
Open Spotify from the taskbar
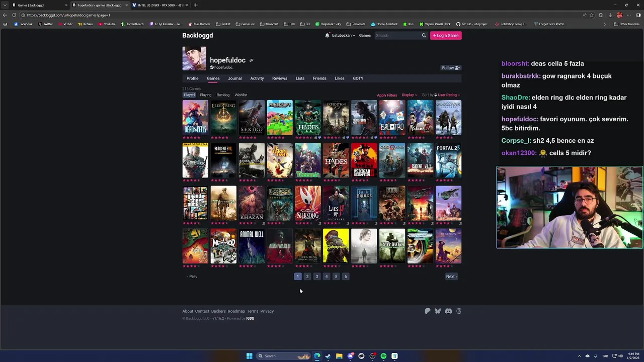[x=383, y=356]
